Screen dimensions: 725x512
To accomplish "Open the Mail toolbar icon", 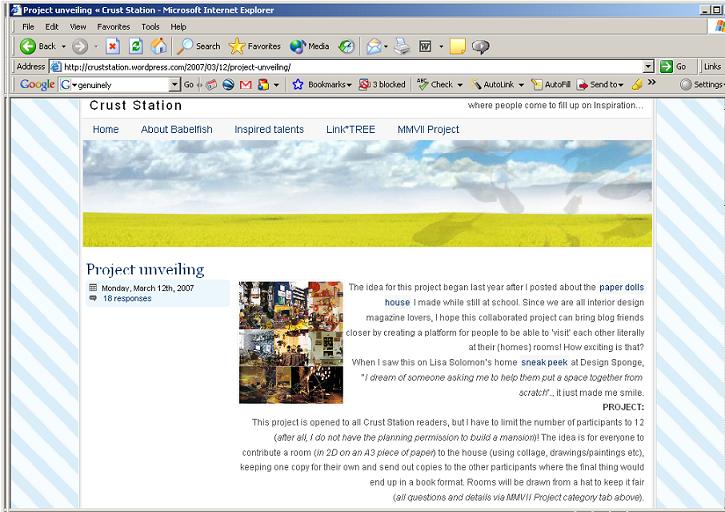I will pyautogui.click(x=375, y=46).
